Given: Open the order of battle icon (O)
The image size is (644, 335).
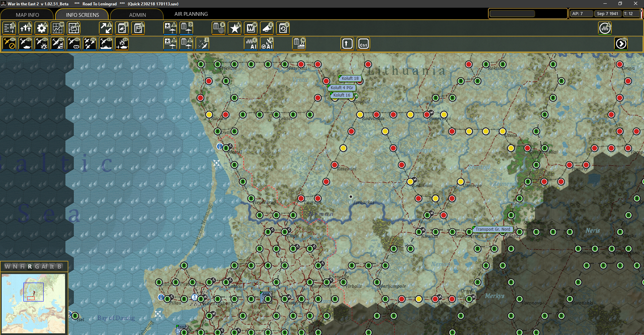Looking at the screenshot, I should point(9,28).
